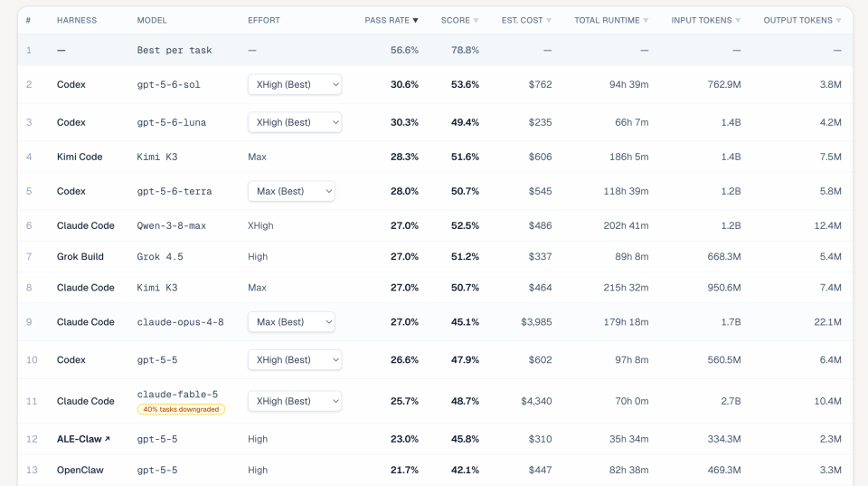Click the 49.4% score cell
Image resolution: width=868 pixels, height=486 pixels.
point(465,122)
